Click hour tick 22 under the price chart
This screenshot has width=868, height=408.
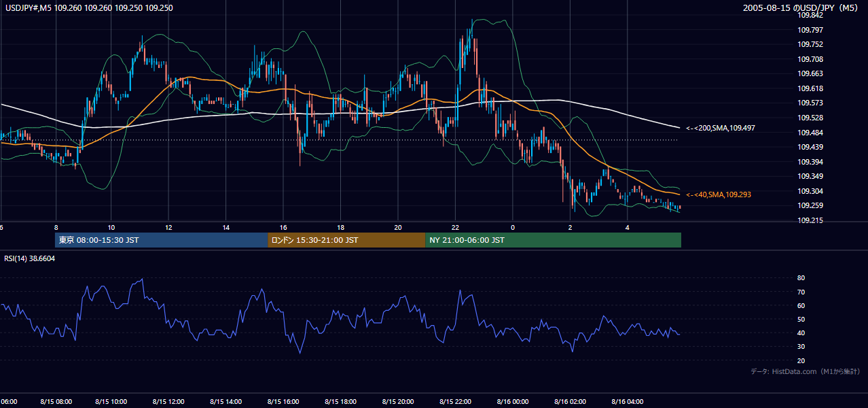(455, 227)
